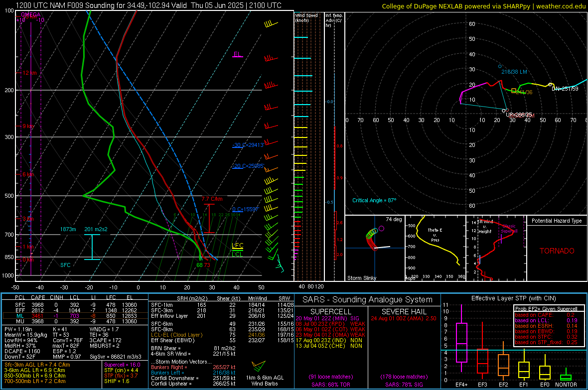Image resolution: width=588 pixels, height=390 pixels.
Task: Click the 'Prob EF2+ Given Supercell' legend header
Action: tap(546, 309)
